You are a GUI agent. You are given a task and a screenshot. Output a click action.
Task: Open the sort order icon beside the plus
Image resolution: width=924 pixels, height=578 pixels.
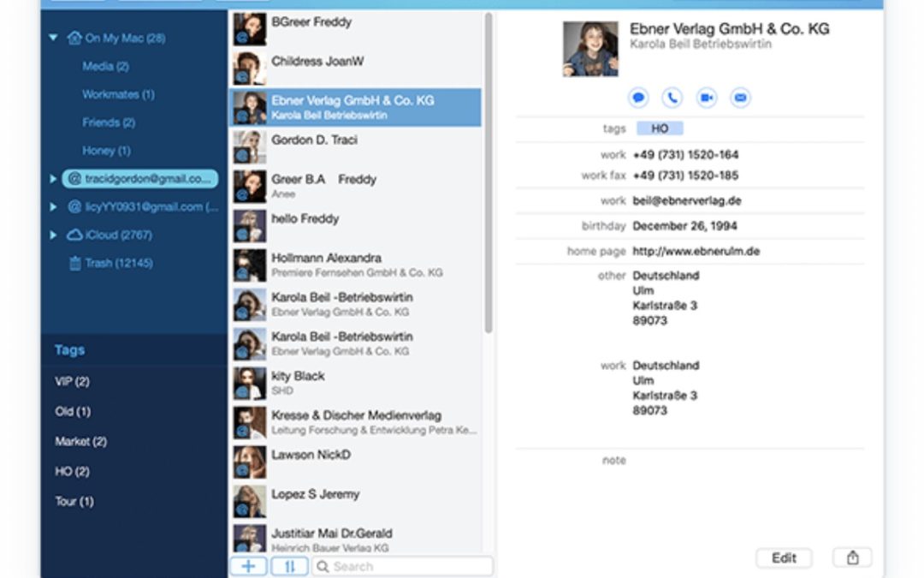(x=289, y=566)
